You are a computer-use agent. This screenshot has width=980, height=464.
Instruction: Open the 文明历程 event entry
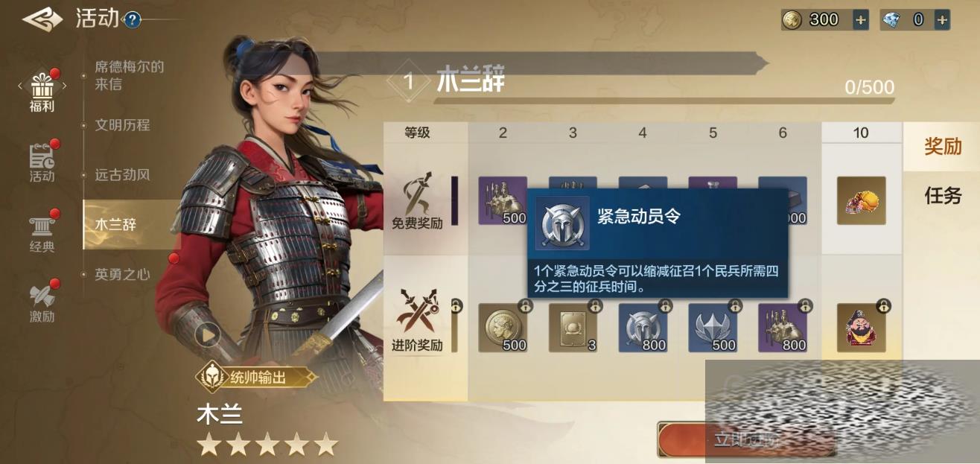(x=123, y=125)
